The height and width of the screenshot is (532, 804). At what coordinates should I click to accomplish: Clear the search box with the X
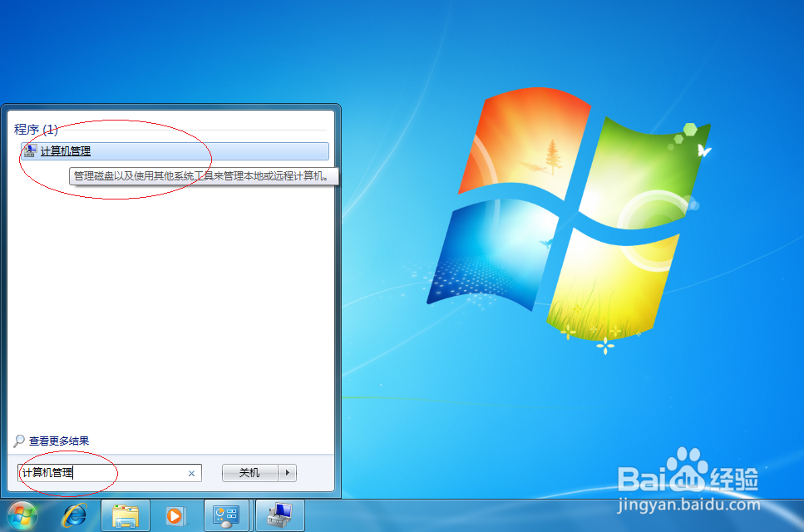pos(192,473)
